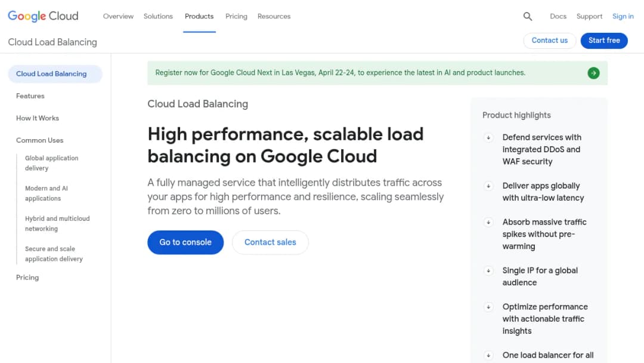The width and height of the screenshot is (644, 363).
Task: Click the Google Cloud Next registration banner text
Action: pyautogui.click(x=340, y=73)
